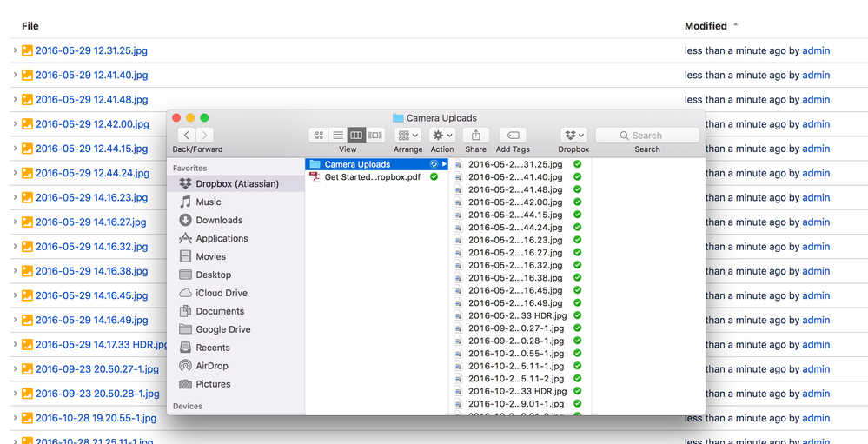Go forward in Finder navigation
Screen dimensions: 868x444
coord(205,135)
